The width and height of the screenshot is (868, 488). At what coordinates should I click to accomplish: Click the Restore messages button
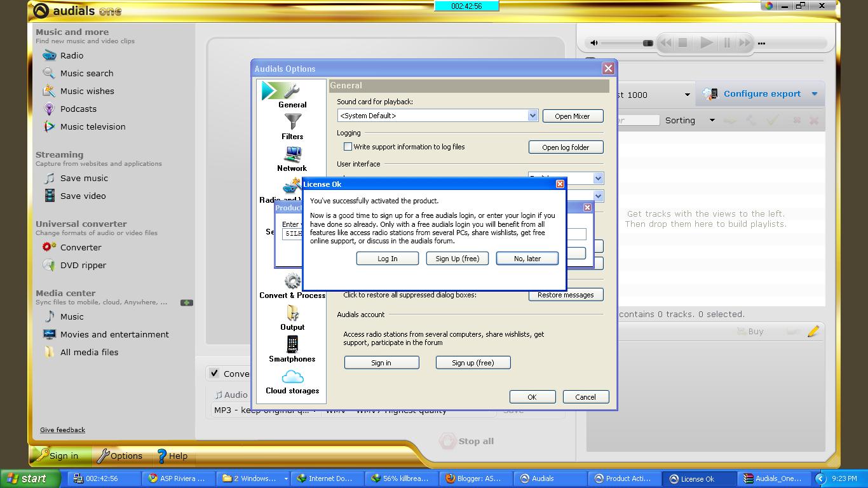(x=566, y=295)
